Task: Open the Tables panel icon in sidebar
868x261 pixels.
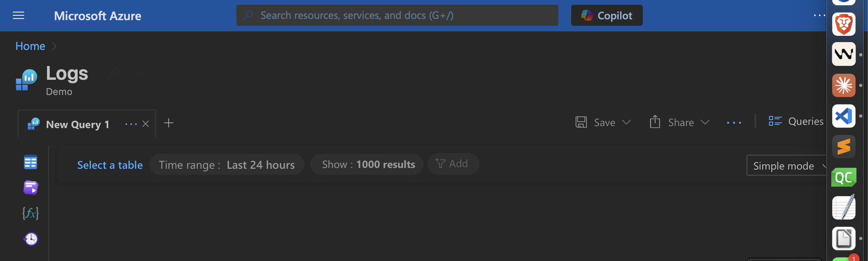Action: [x=31, y=162]
